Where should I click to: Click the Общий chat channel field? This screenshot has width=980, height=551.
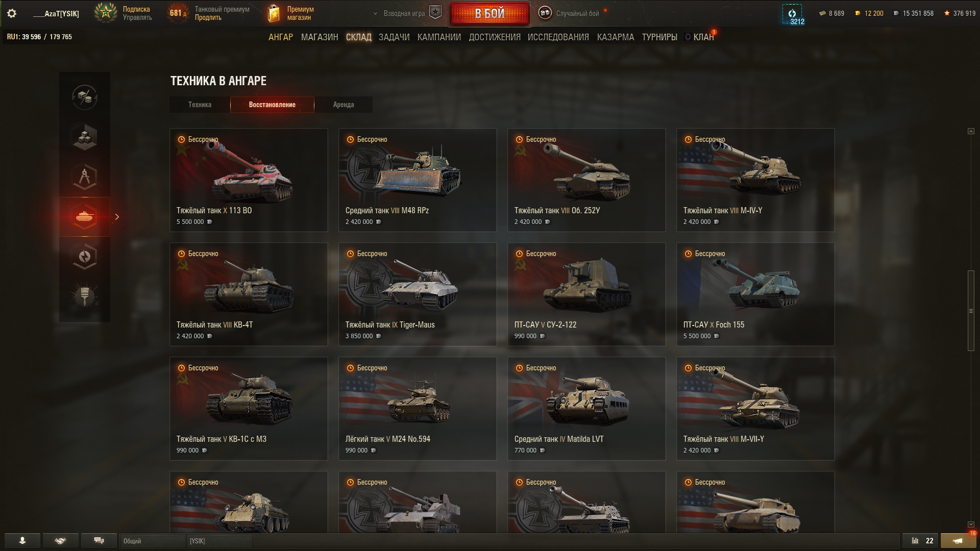[152, 541]
